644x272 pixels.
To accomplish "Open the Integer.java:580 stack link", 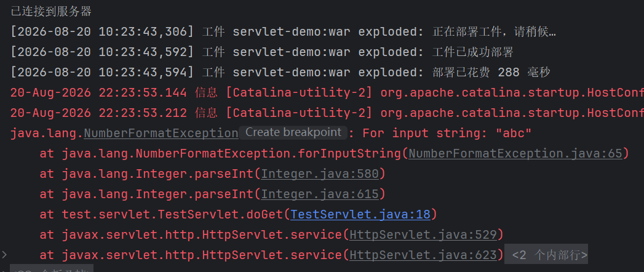I will [319, 174].
